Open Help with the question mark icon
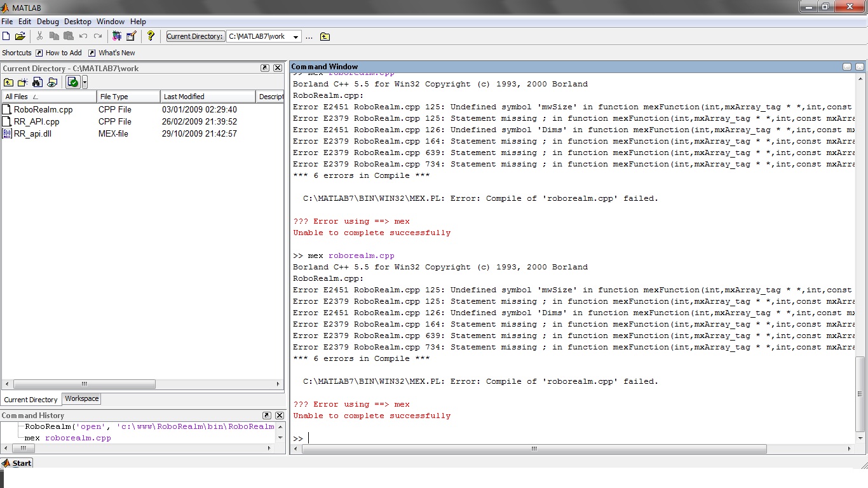 [x=151, y=36]
